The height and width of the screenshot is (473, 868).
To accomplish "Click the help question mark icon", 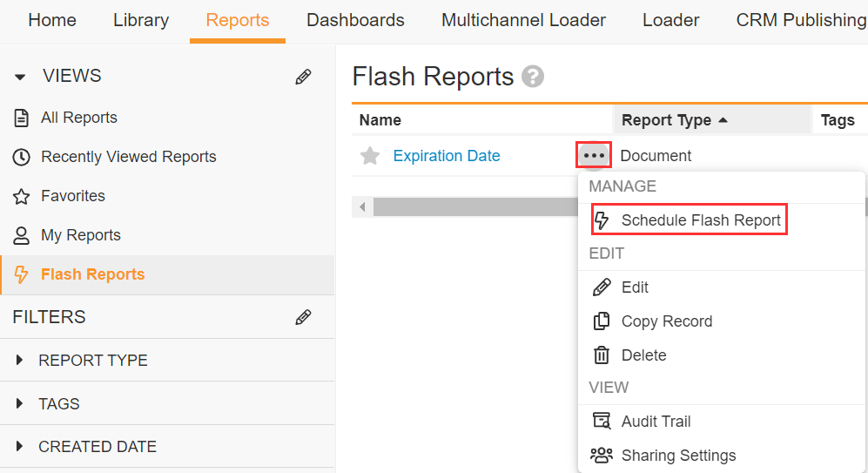I will (533, 78).
